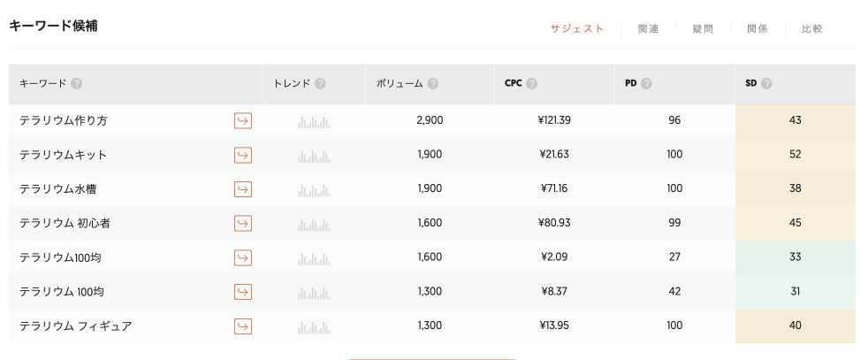The width and height of the screenshot is (868, 360).
Task: Switch to the 疑問 tab
Action: click(x=703, y=29)
